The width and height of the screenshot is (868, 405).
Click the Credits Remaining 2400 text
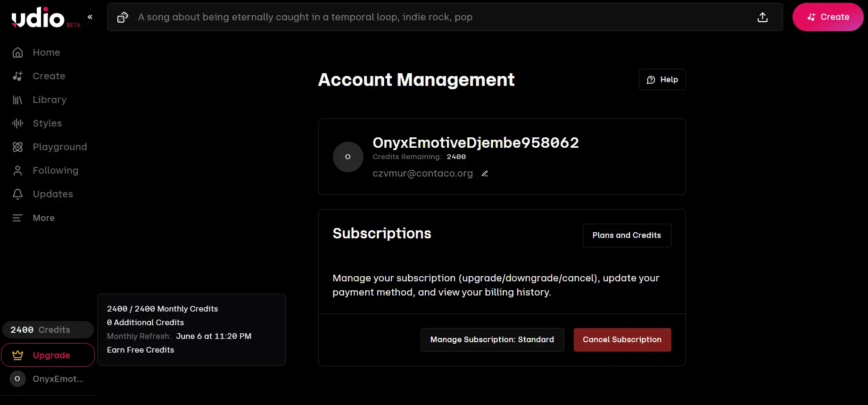pos(419,157)
